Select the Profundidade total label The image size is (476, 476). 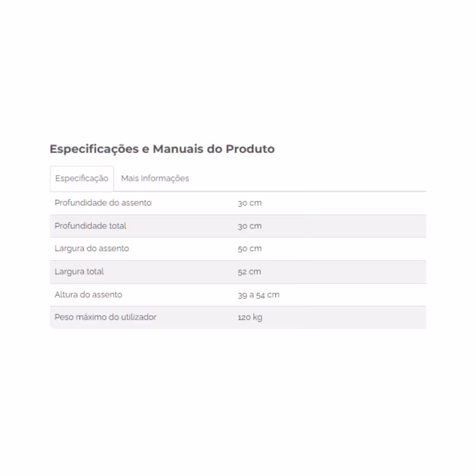[90, 226]
